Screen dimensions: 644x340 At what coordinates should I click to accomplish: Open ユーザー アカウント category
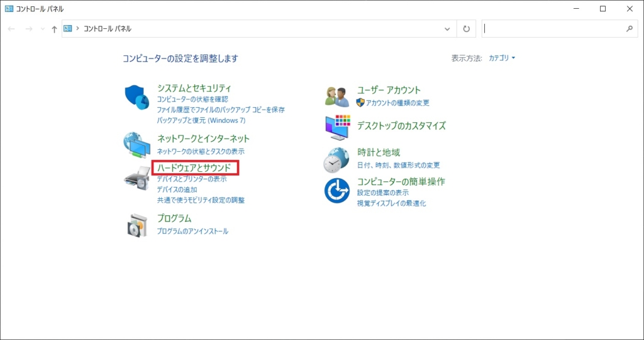[389, 90]
